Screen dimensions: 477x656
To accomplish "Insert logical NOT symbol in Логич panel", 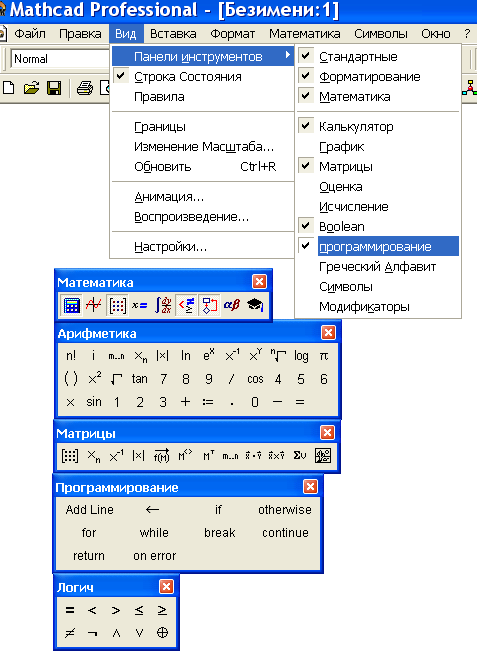I will [x=93, y=633].
